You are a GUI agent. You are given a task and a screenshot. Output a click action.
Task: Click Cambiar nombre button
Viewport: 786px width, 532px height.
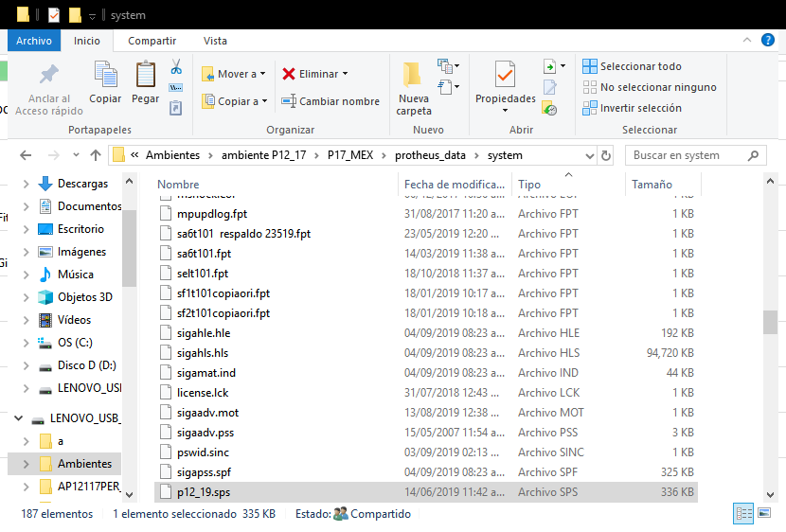[x=330, y=101]
